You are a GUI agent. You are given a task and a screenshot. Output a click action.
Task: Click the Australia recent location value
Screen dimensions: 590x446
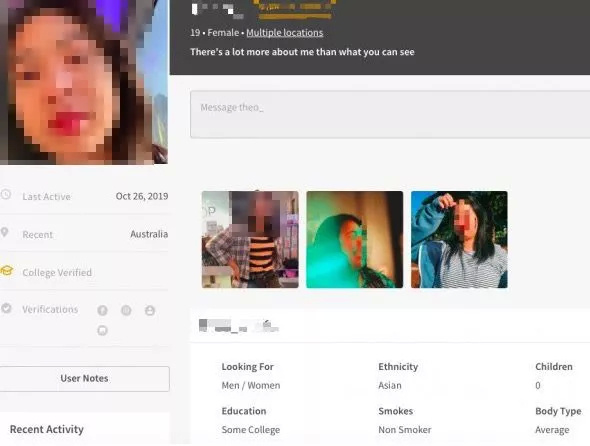point(149,234)
